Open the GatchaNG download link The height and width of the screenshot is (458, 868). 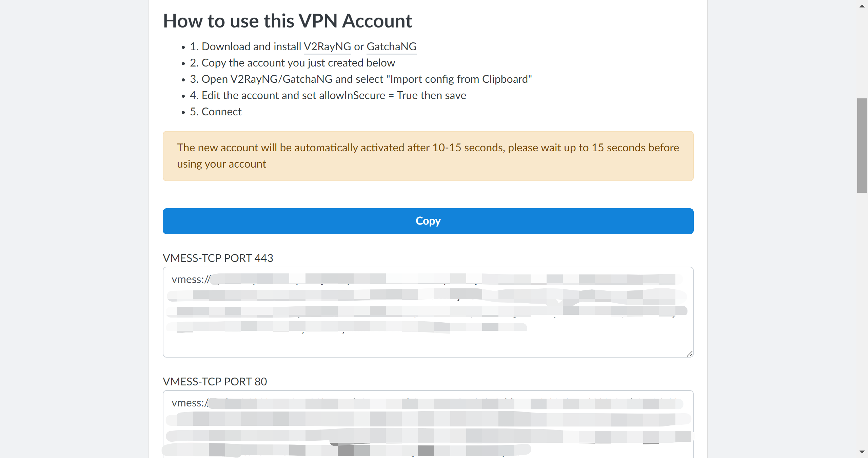pos(391,46)
